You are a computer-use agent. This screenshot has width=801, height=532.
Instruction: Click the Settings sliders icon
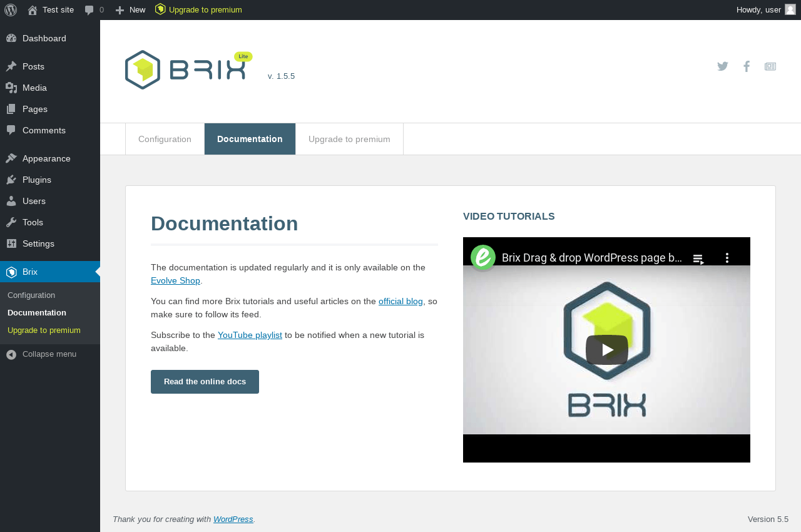click(x=11, y=243)
